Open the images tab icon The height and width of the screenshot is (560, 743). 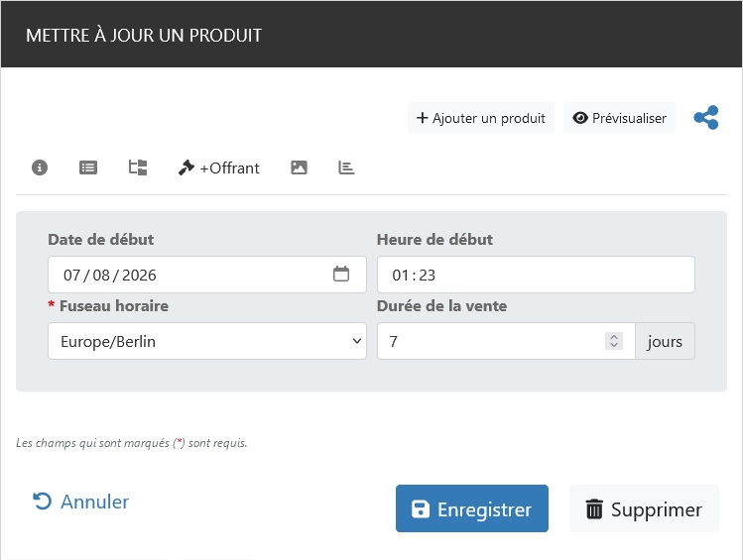tap(299, 168)
